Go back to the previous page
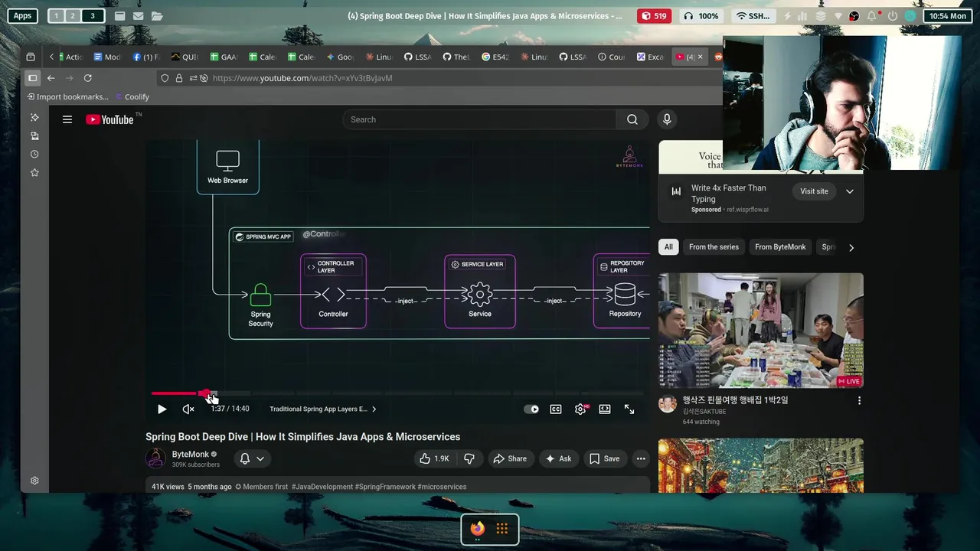This screenshot has width=980, height=551. click(51, 78)
